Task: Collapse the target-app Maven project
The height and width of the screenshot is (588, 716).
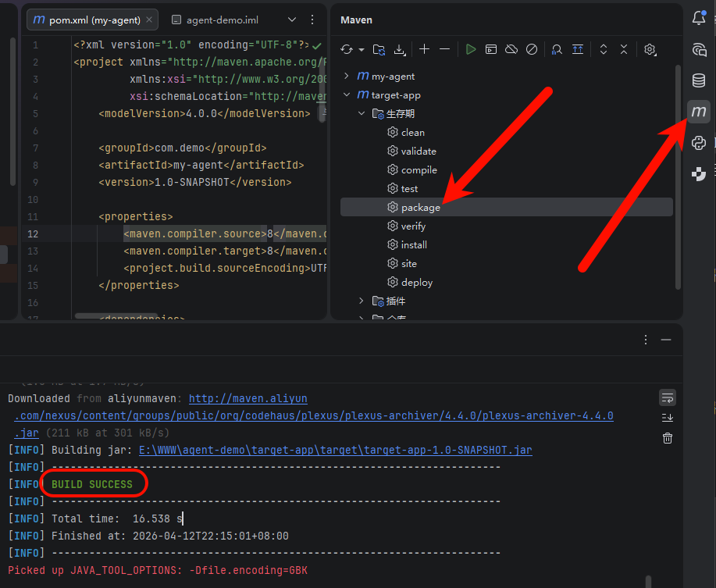Action: (347, 94)
